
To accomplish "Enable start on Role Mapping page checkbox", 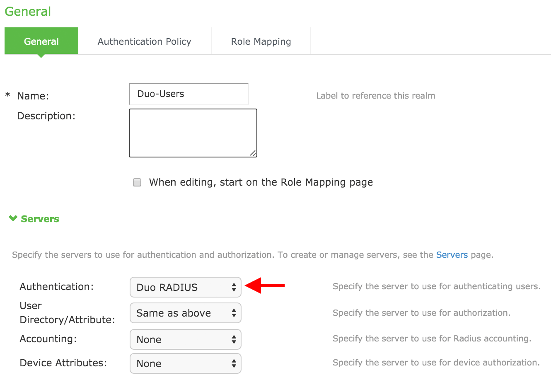I will pos(137,182).
